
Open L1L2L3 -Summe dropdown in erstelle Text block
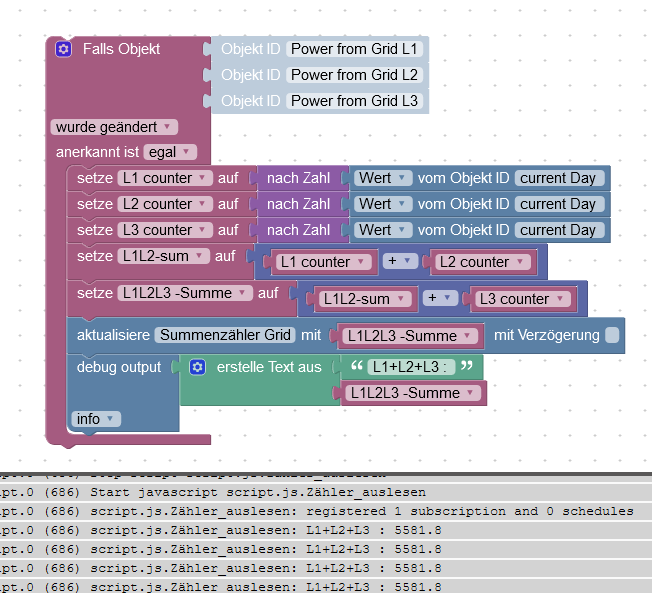coord(413,393)
